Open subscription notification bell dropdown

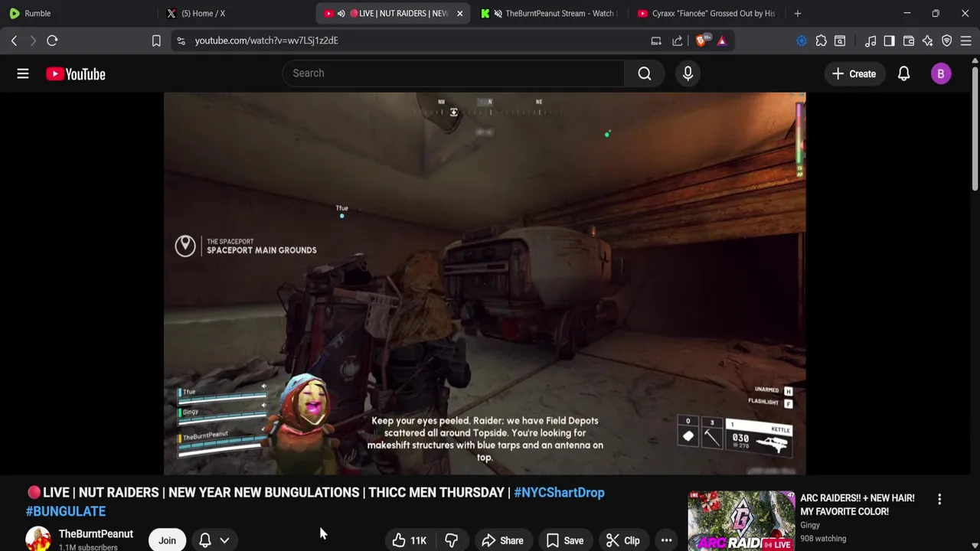(x=214, y=540)
